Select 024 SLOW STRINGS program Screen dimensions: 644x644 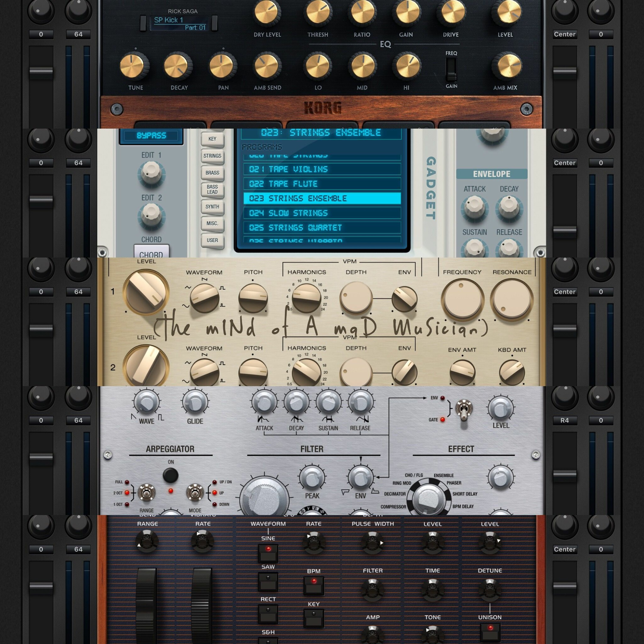click(322, 213)
